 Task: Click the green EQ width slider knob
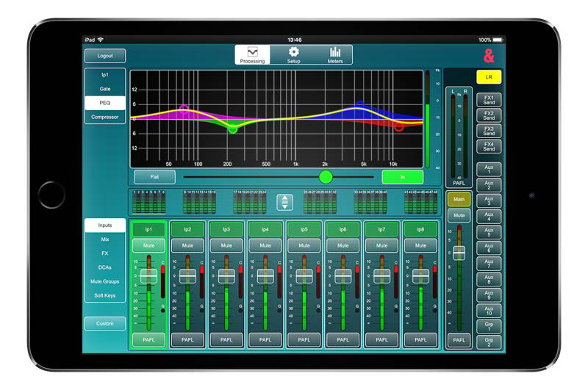[326, 177]
